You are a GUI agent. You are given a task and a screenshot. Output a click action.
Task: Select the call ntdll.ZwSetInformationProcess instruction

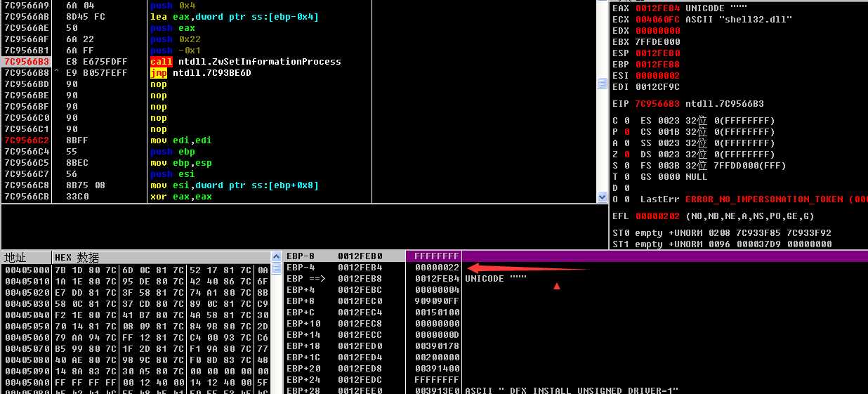coord(245,62)
